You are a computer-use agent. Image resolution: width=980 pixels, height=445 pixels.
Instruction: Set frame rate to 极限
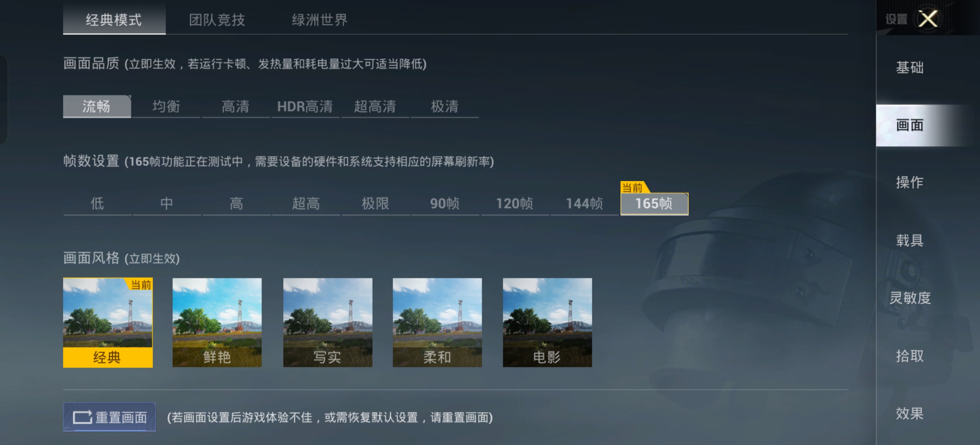point(376,204)
